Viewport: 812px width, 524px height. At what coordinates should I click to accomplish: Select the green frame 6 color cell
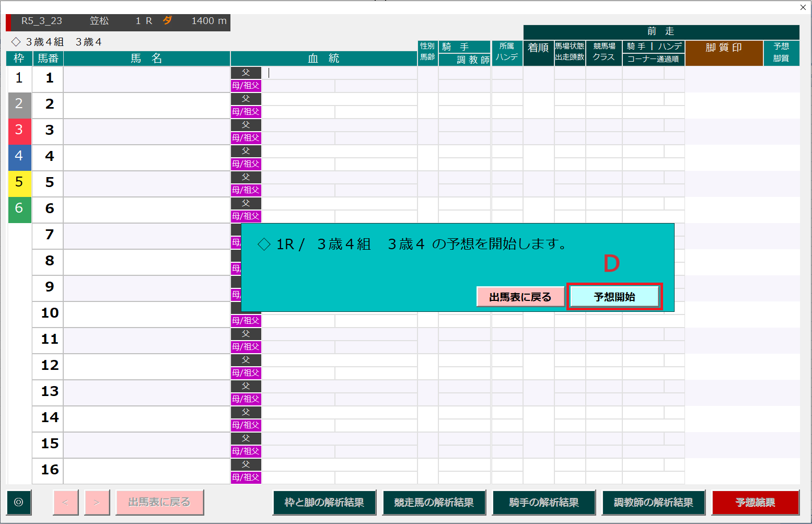(x=19, y=209)
